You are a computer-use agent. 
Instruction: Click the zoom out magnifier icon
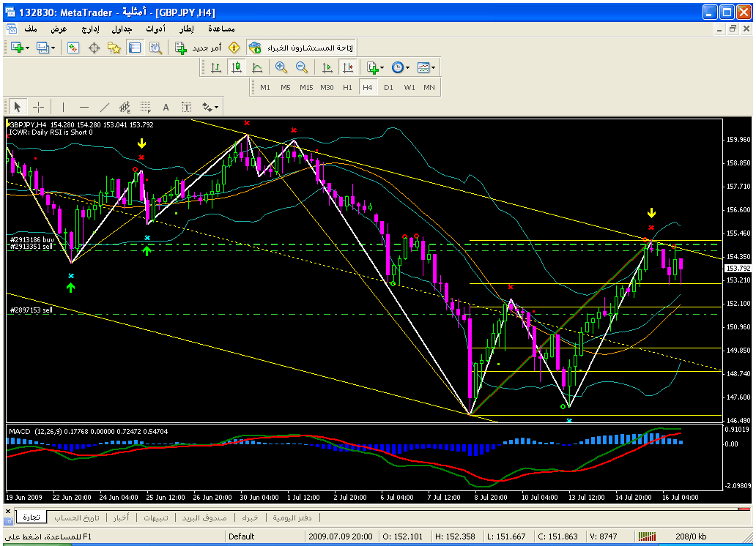click(x=301, y=67)
